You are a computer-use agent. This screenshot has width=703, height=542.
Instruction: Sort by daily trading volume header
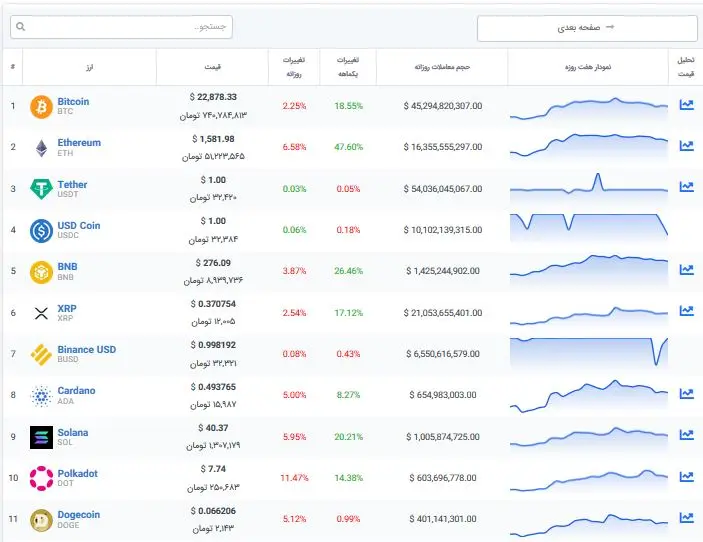[442, 67]
